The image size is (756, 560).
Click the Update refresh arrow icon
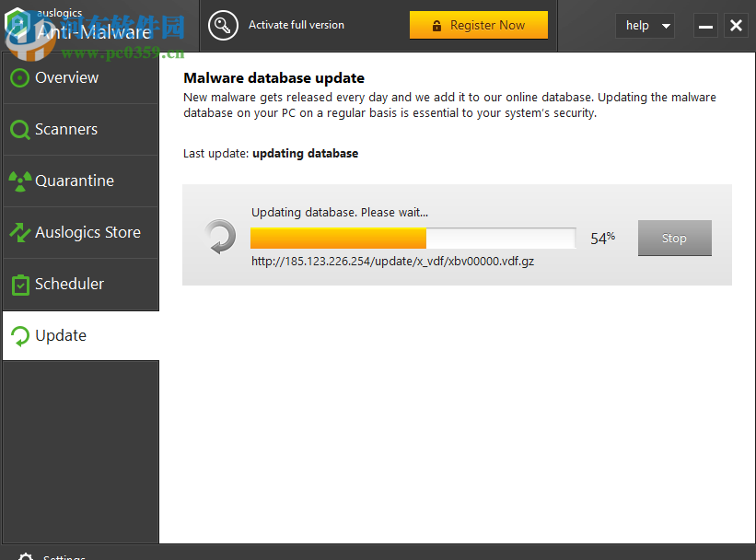click(x=20, y=335)
